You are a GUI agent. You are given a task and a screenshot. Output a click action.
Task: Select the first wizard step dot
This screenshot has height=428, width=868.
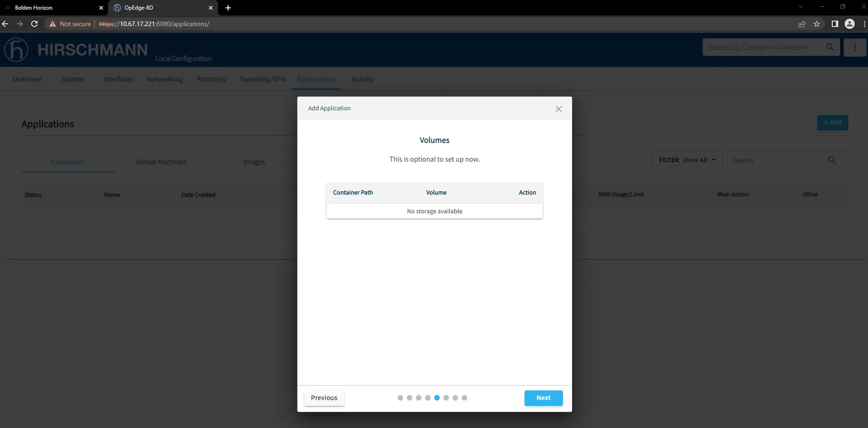[400, 398]
